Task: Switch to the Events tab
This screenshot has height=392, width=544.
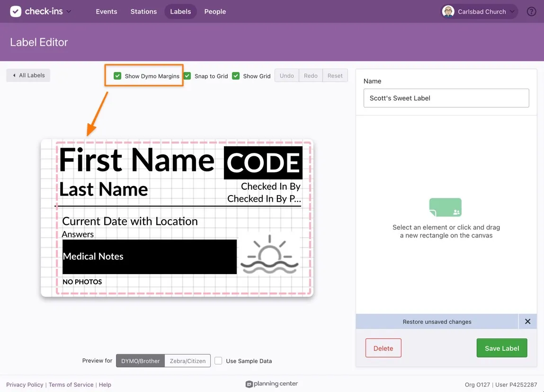Action: click(x=107, y=11)
